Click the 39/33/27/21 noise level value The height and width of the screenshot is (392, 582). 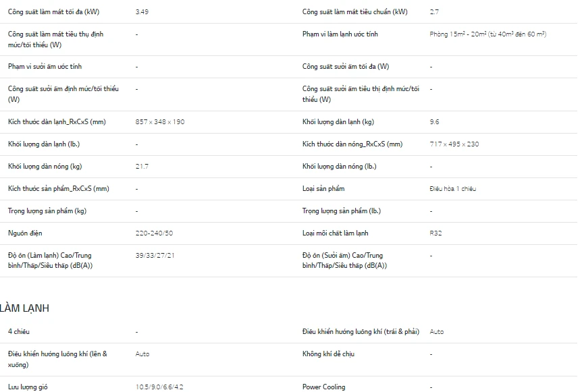click(155, 256)
